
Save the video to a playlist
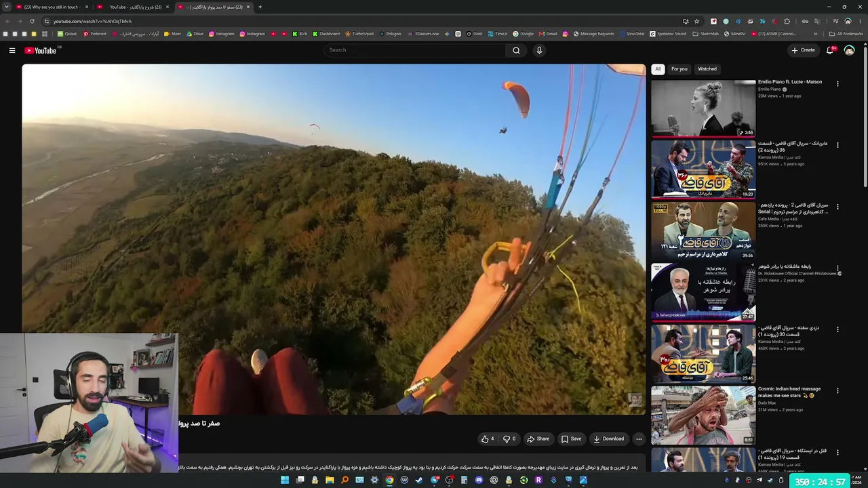coord(571,439)
